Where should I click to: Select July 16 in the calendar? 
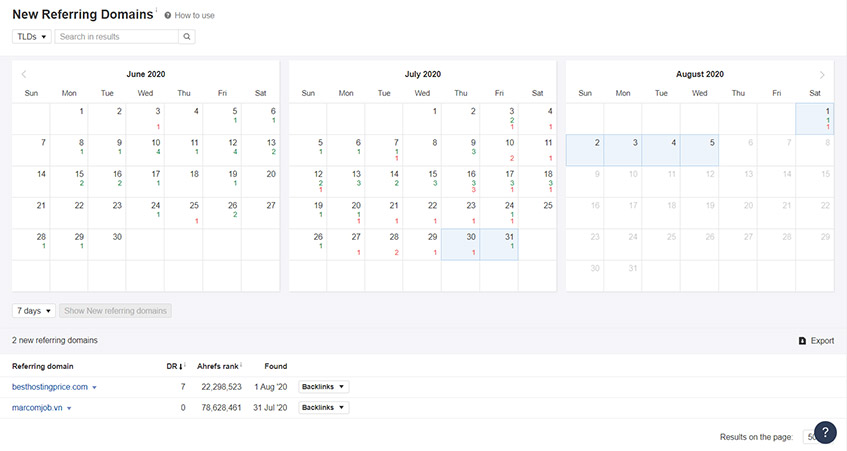pyautogui.click(x=460, y=181)
